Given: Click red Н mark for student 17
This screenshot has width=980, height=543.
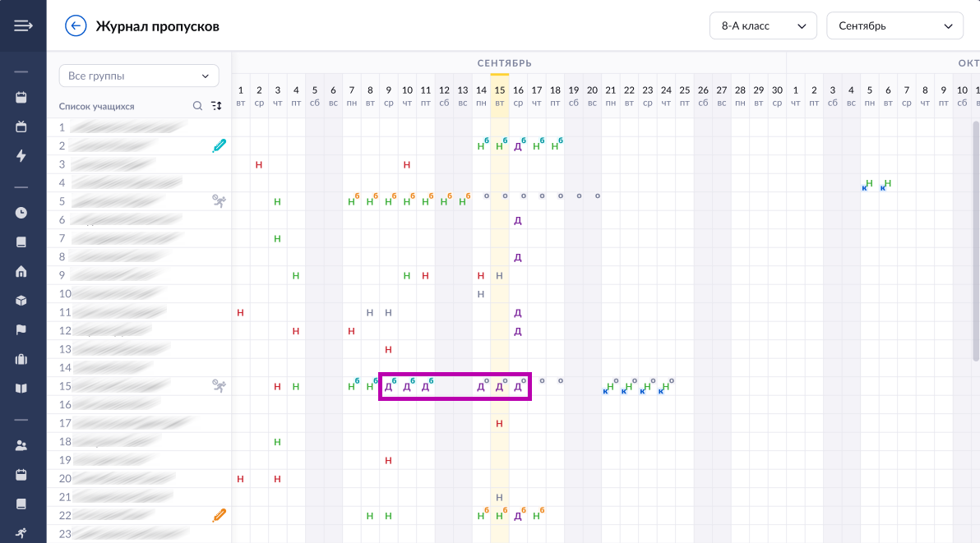Looking at the screenshot, I should 499,424.
